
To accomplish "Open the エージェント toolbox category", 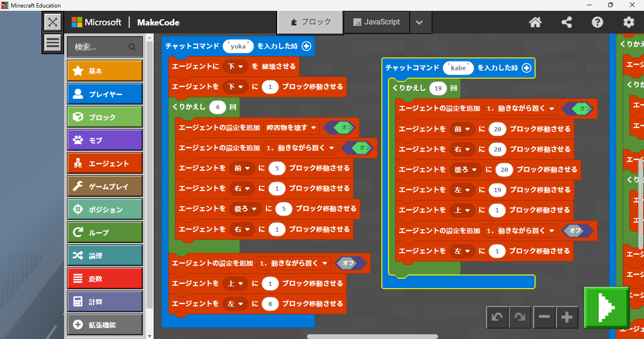I will click(x=105, y=163).
